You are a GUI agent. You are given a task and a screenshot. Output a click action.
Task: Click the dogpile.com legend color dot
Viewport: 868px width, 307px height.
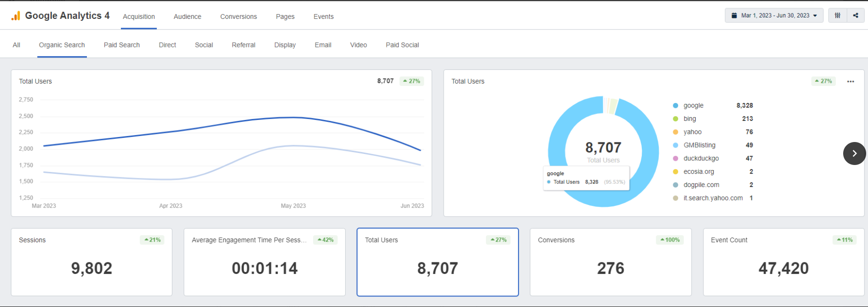click(675, 185)
